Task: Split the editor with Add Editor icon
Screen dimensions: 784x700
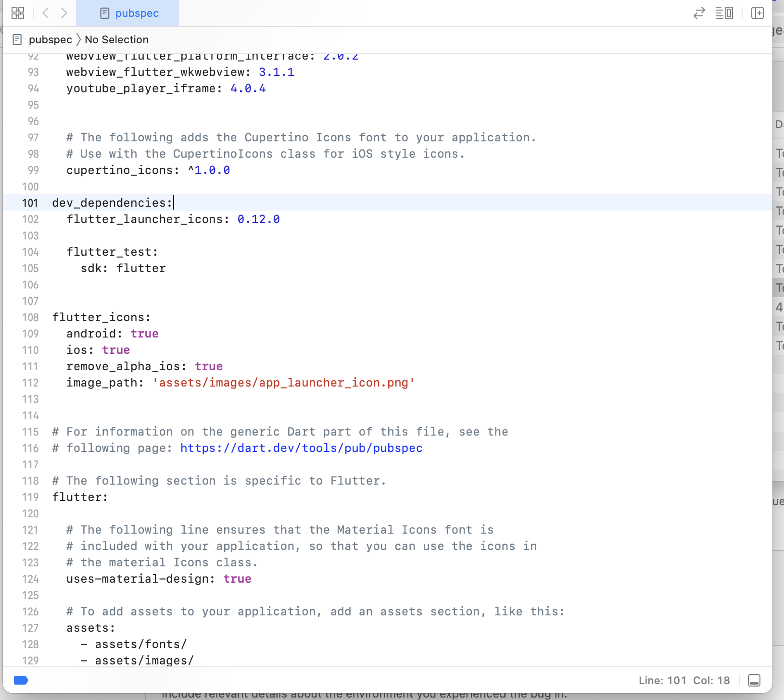Action: pyautogui.click(x=758, y=13)
